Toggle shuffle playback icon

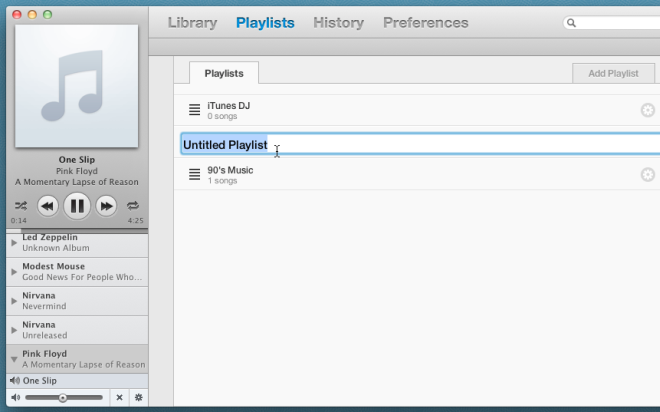coord(21,206)
